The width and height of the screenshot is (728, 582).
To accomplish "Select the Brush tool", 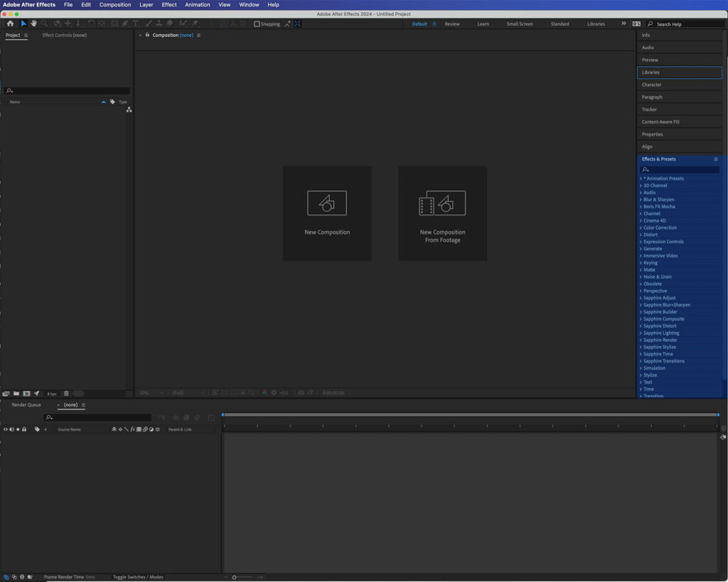I will click(149, 23).
